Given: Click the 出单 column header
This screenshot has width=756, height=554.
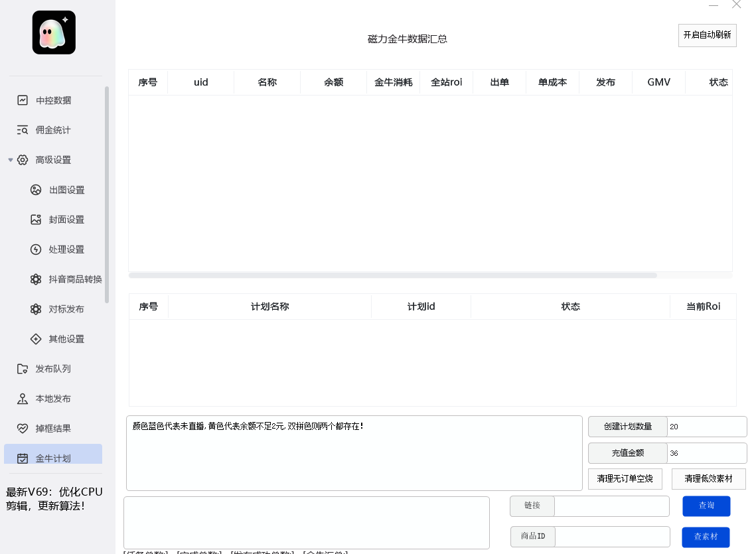Looking at the screenshot, I should pyautogui.click(x=500, y=82).
